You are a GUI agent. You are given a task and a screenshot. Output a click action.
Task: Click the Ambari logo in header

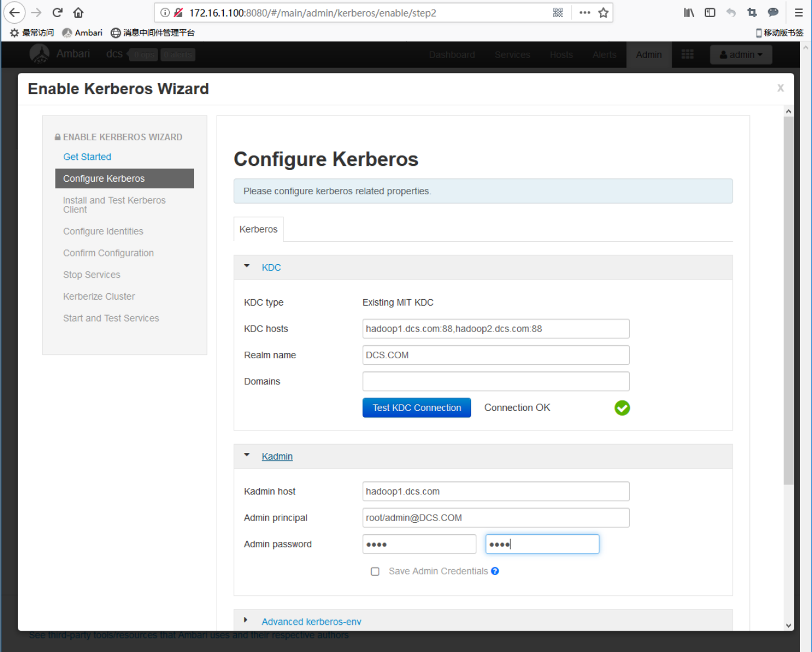point(40,54)
